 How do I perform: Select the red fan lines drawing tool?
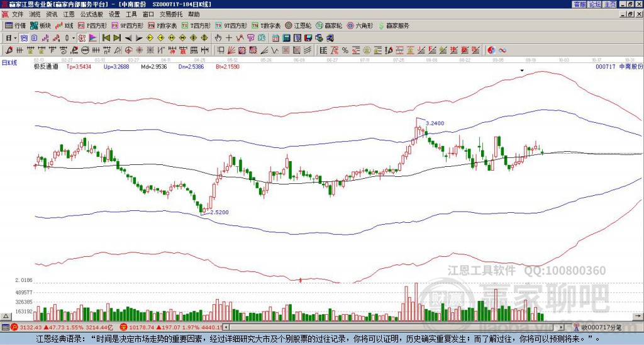tap(231, 50)
